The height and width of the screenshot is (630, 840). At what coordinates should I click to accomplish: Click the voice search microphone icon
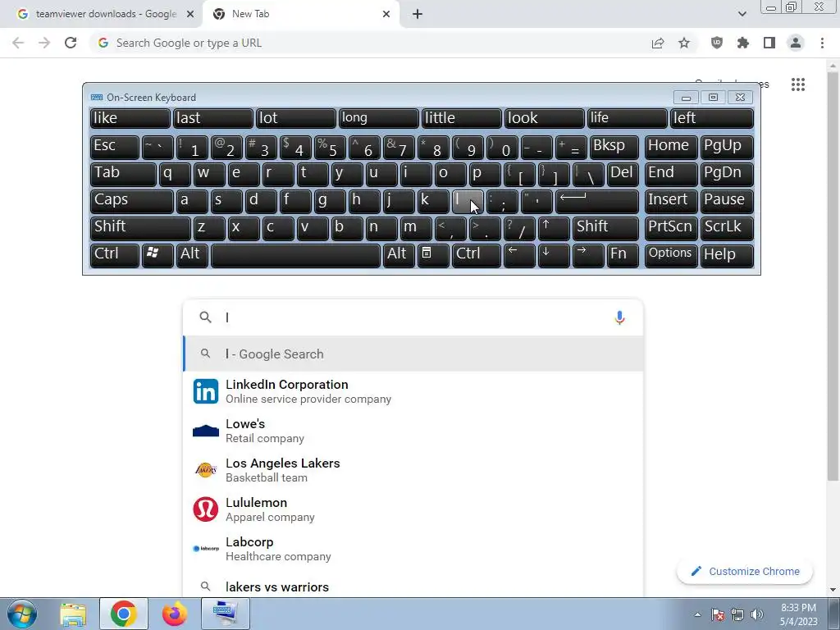[x=619, y=317]
